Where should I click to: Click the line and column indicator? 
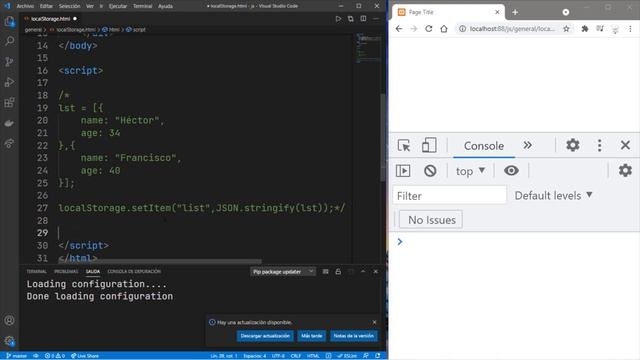coord(223,356)
